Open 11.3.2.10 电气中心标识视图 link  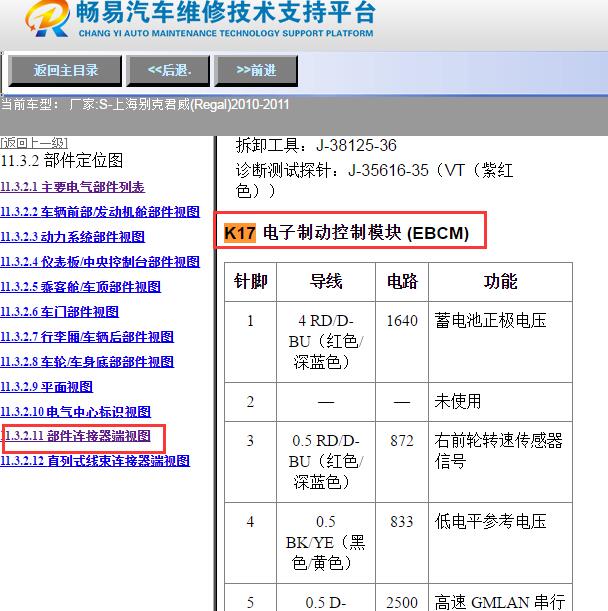(x=75, y=411)
